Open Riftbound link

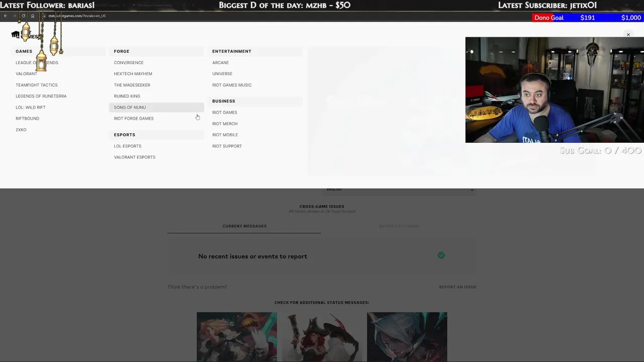click(x=27, y=119)
